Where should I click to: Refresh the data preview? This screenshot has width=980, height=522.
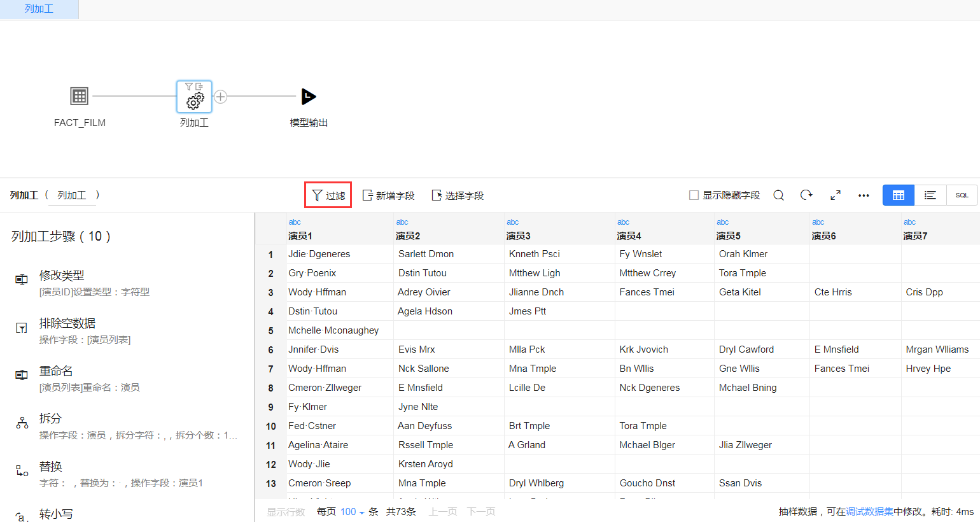[806, 195]
